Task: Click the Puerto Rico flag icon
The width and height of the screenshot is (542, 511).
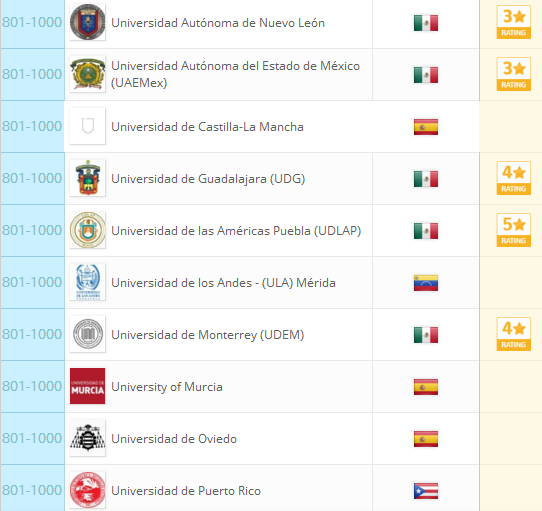Action: click(x=426, y=491)
